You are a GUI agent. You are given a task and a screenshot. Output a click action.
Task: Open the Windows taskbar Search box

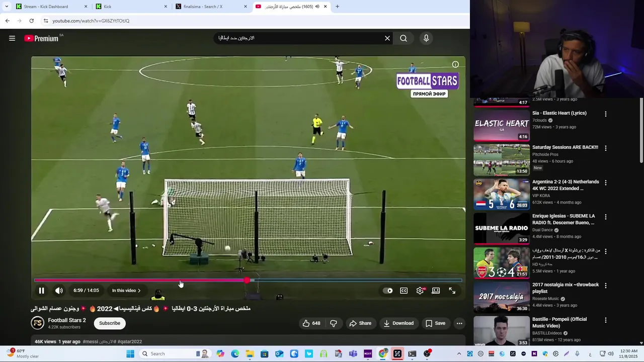pyautogui.click(x=175, y=354)
